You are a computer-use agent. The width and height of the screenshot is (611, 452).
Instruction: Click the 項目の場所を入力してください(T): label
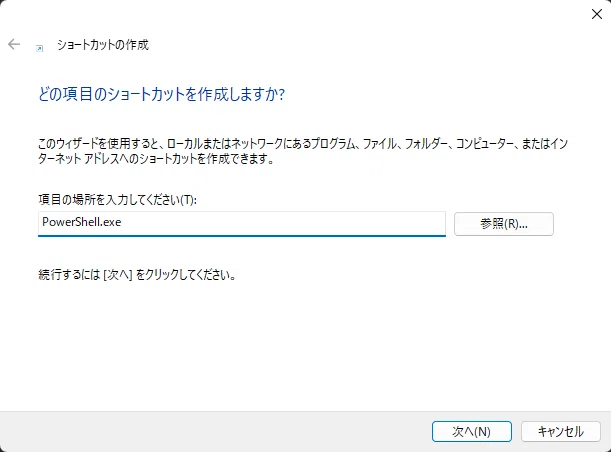coord(117,200)
